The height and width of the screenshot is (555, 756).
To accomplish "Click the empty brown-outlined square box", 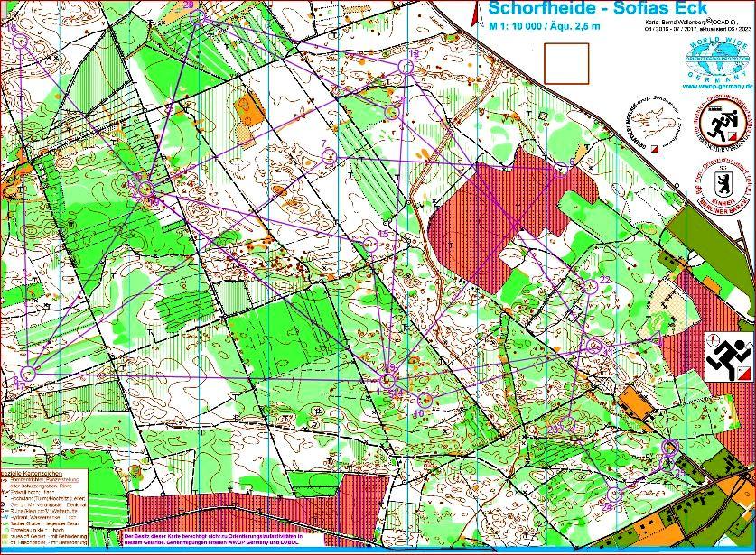I will point(565,62).
